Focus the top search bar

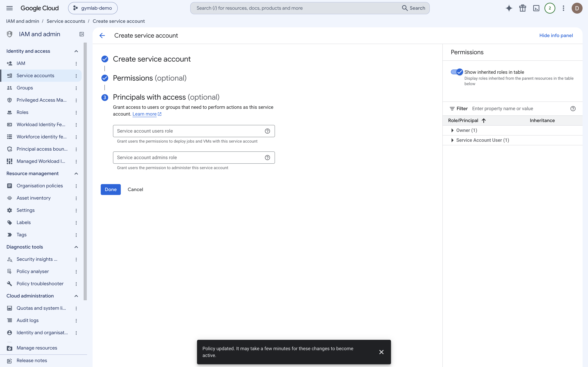(x=310, y=8)
